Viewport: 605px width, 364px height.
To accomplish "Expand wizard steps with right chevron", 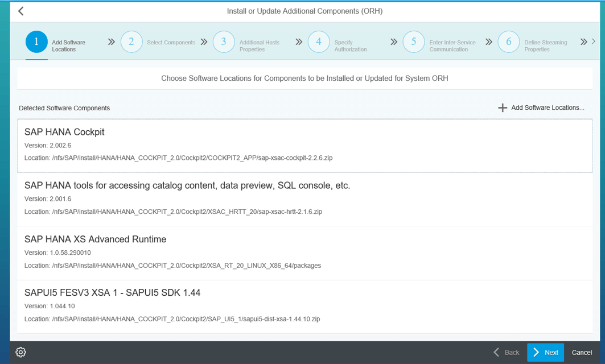I will pos(594,42).
